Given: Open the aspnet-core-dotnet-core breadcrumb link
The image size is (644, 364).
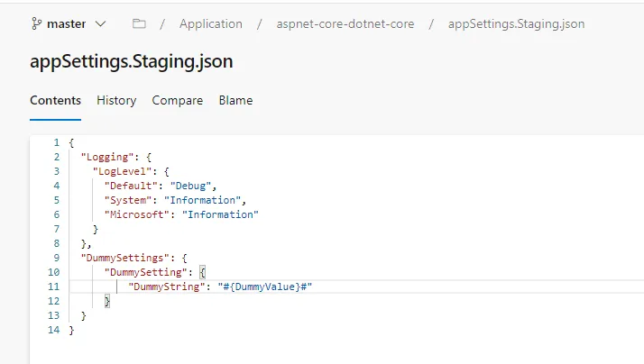Looking at the screenshot, I should [345, 23].
